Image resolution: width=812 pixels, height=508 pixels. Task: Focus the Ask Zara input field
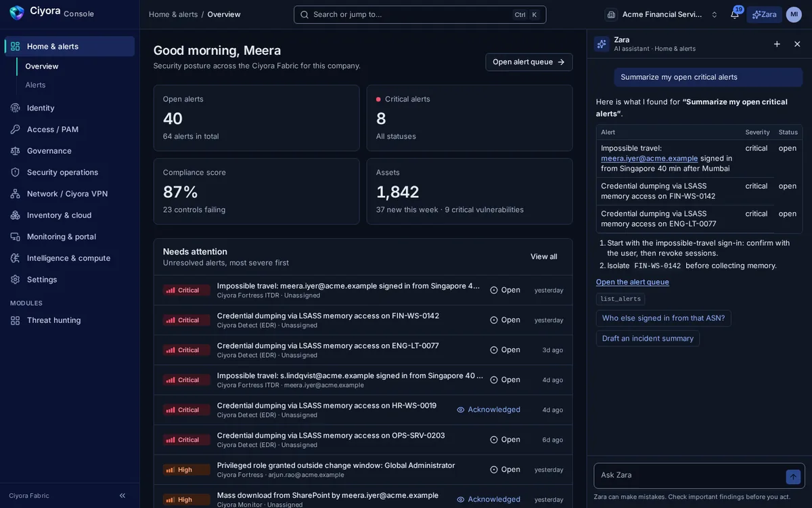[690, 475]
